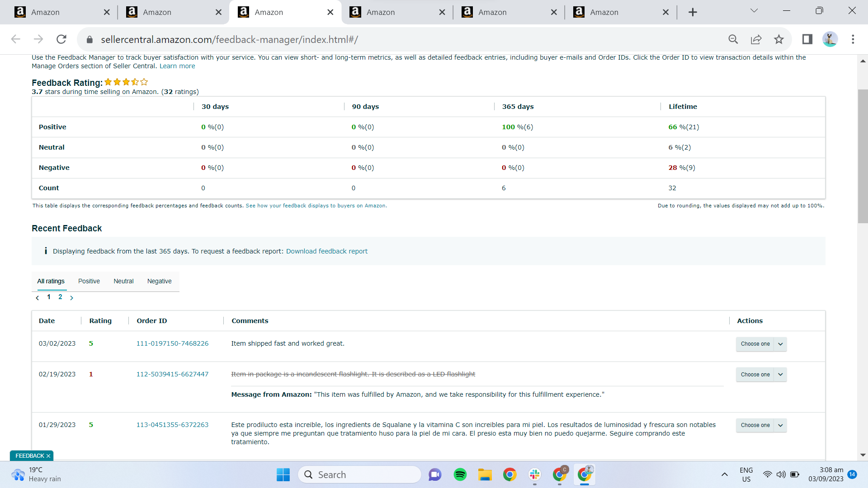The image size is (868, 488).
Task: Go to next feedback page arrow
Action: [71, 298]
